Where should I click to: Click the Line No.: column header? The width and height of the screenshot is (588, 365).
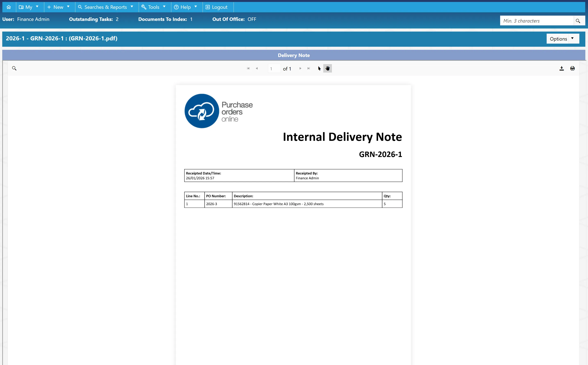(194, 196)
